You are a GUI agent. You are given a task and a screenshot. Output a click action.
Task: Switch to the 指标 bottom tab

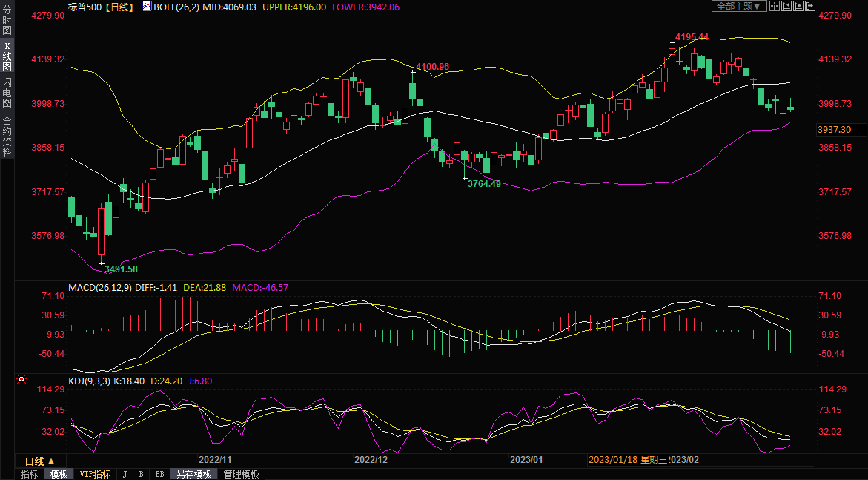click(x=30, y=474)
